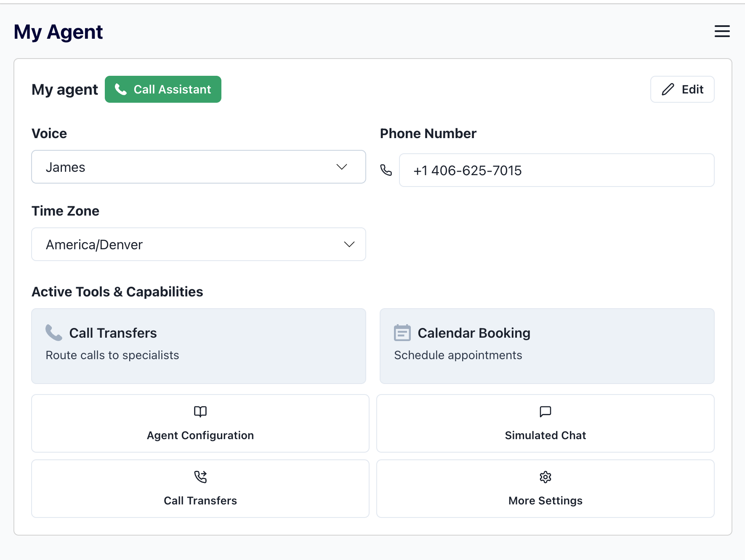Expand the Time Zone dropdown

[198, 244]
